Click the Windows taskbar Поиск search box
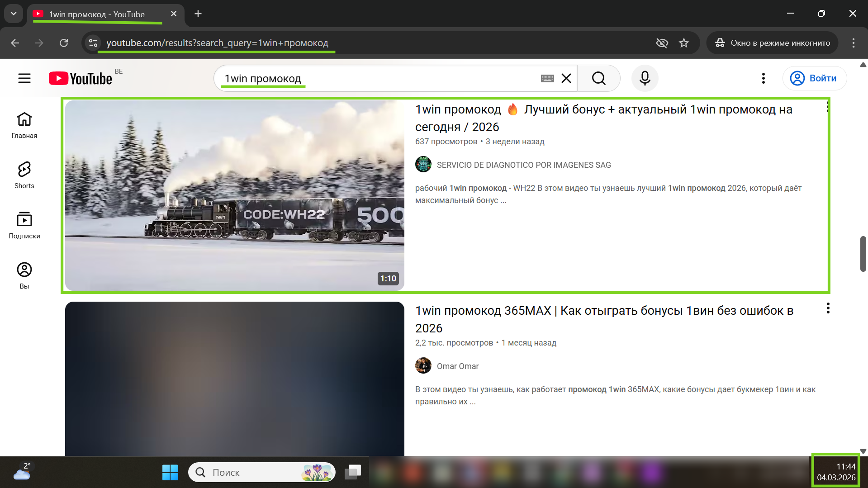Screen dimensions: 868x488 (262, 472)
